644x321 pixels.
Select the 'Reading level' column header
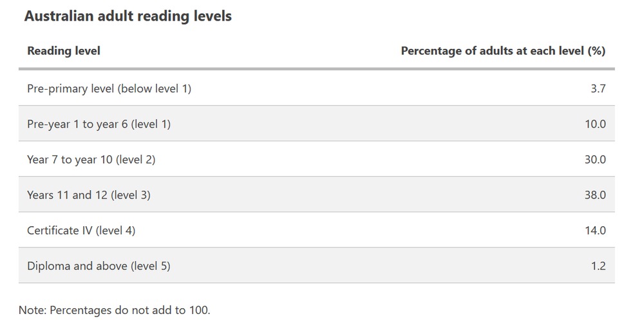64,51
